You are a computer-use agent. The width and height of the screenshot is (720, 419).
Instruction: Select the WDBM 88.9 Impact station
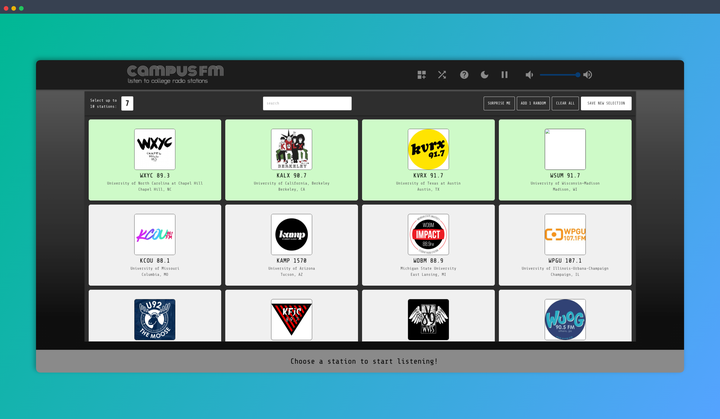click(428, 245)
